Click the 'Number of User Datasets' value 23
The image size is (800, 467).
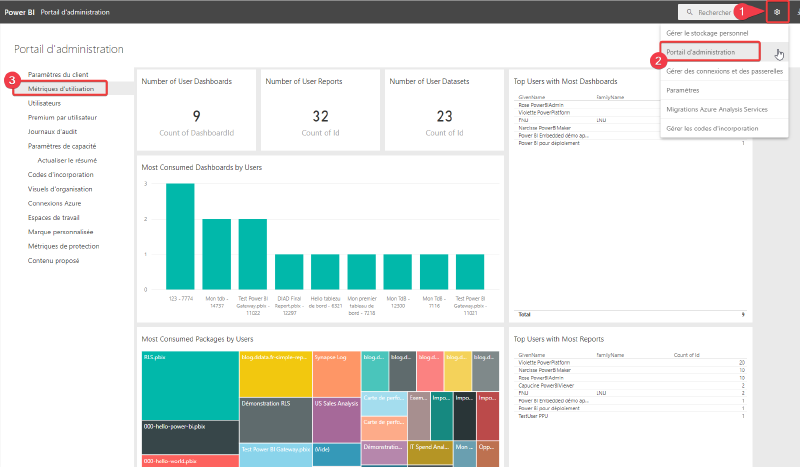click(x=444, y=116)
